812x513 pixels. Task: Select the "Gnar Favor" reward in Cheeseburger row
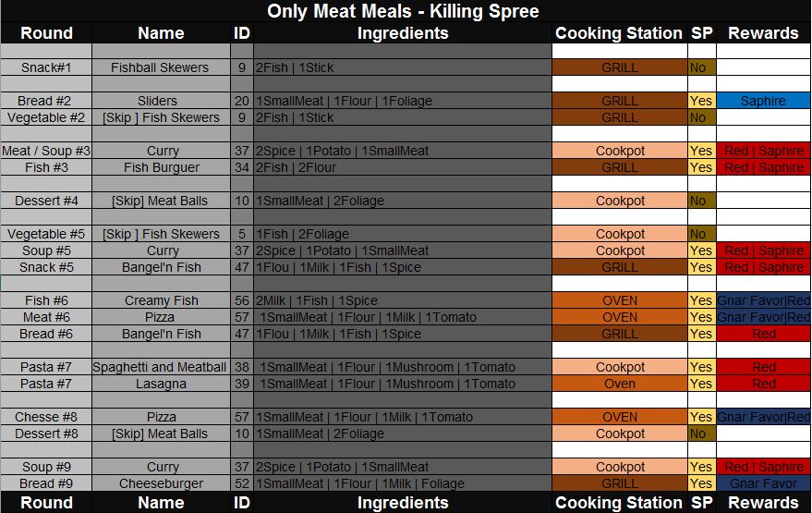click(x=763, y=483)
